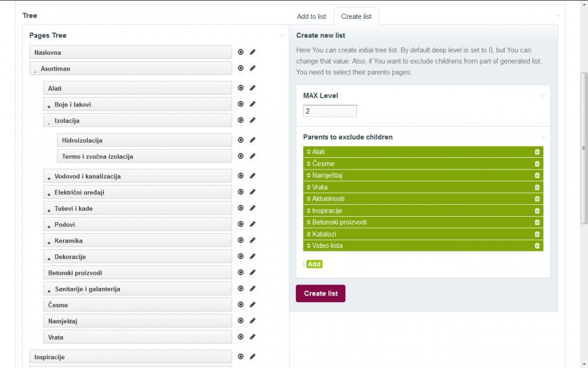The width and height of the screenshot is (588, 368).
Task: Remove Alati using its trash icon
Action: [x=536, y=152]
